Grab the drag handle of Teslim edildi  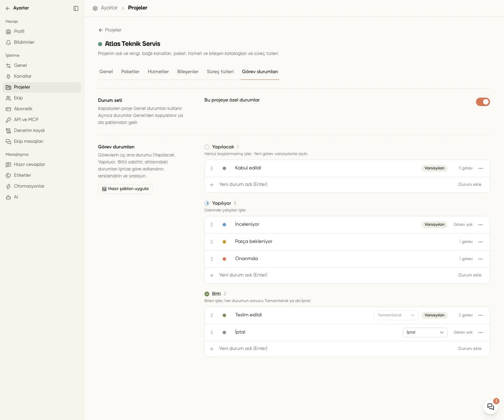[212, 315]
